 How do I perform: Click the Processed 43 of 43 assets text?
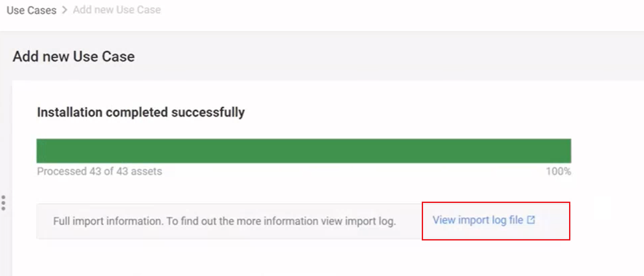pos(99,171)
